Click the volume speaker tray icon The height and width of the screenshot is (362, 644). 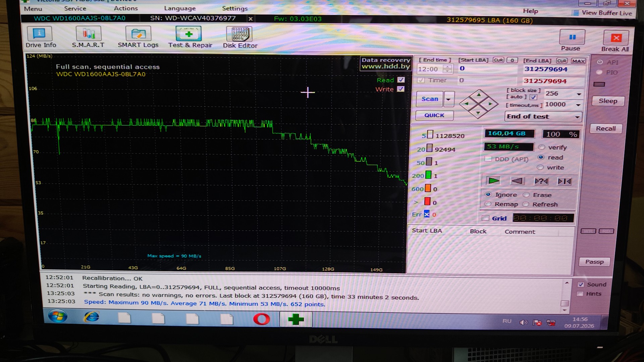click(523, 322)
